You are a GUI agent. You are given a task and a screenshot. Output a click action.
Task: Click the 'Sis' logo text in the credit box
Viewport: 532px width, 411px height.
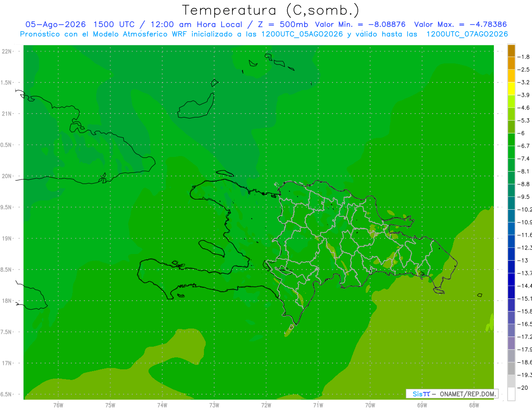(418, 394)
